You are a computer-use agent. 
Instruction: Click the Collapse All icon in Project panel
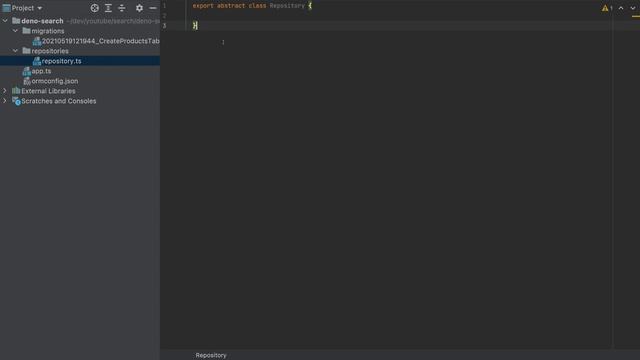click(122, 8)
